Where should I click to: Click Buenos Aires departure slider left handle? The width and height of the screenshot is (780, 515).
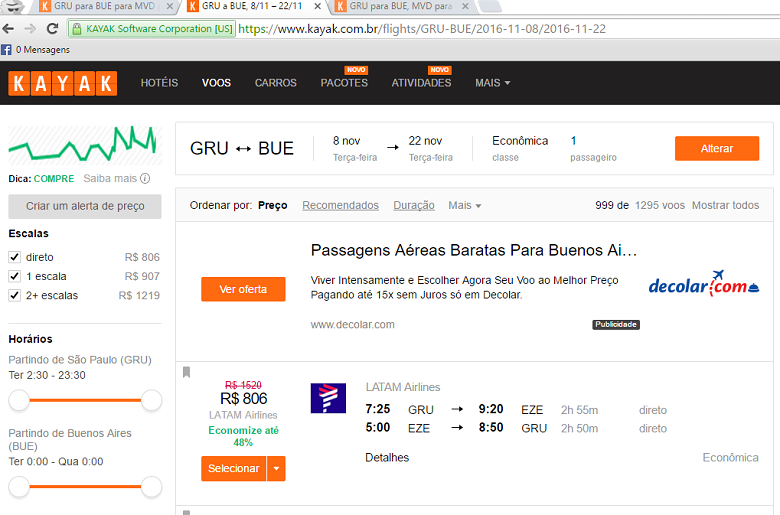coord(19,487)
